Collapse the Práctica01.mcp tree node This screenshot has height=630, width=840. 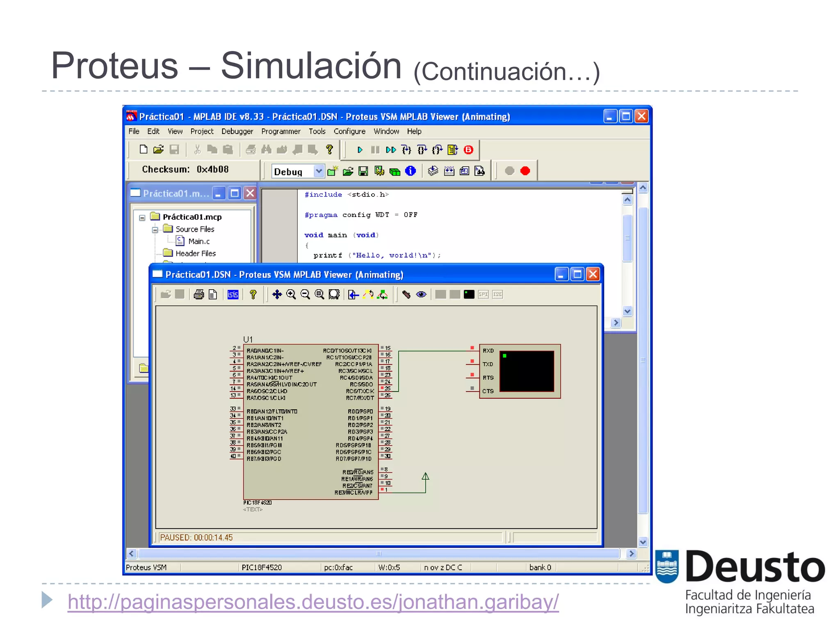point(142,218)
